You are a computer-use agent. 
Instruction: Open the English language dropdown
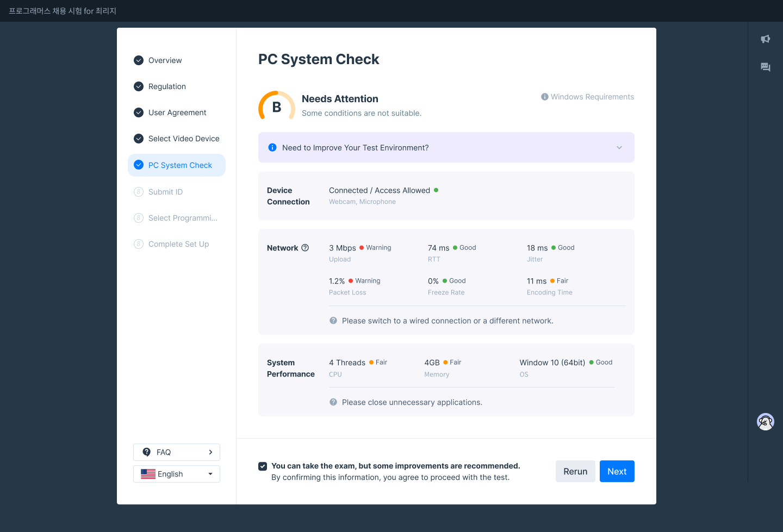[x=177, y=474]
